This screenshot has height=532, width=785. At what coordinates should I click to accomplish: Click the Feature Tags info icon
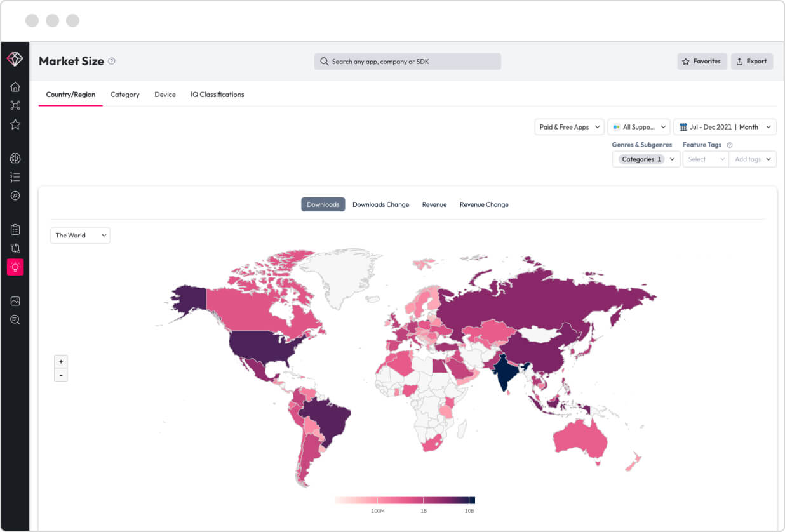pyautogui.click(x=730, y=145)
